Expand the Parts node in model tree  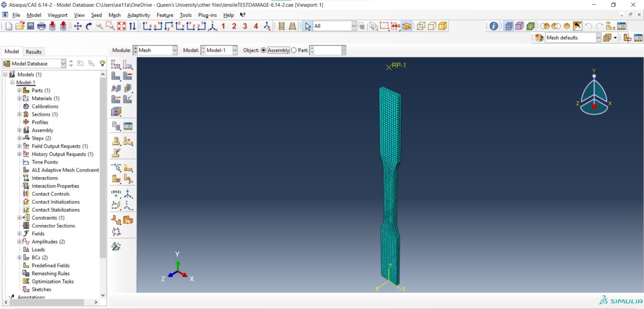19,90
